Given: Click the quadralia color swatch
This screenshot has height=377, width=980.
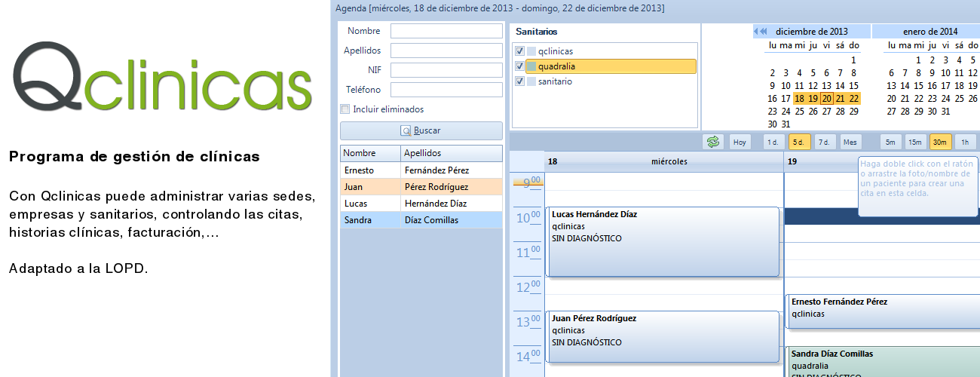Looking at the screenshot, I should 531,66.
